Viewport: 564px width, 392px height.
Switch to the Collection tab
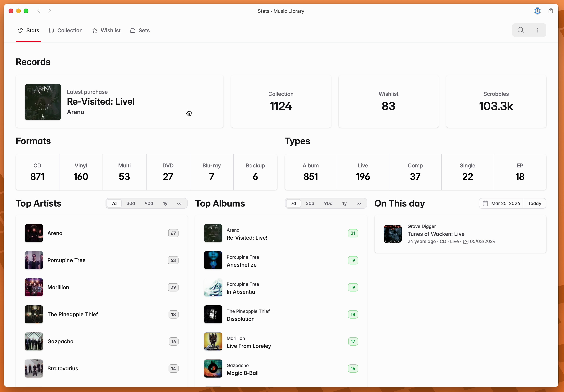click(x=66, y=30)
